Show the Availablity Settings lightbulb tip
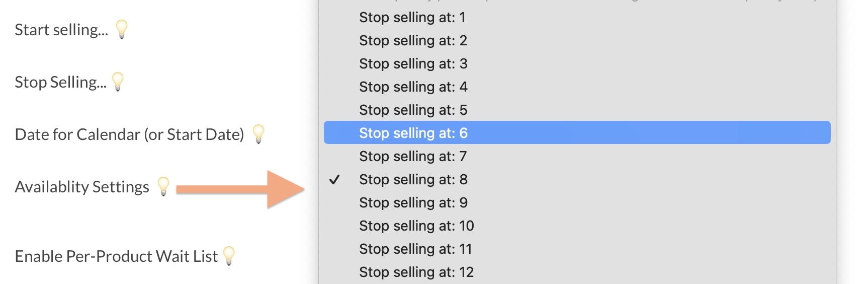Viewport: 868px width, 284px height. coord(163,186)
